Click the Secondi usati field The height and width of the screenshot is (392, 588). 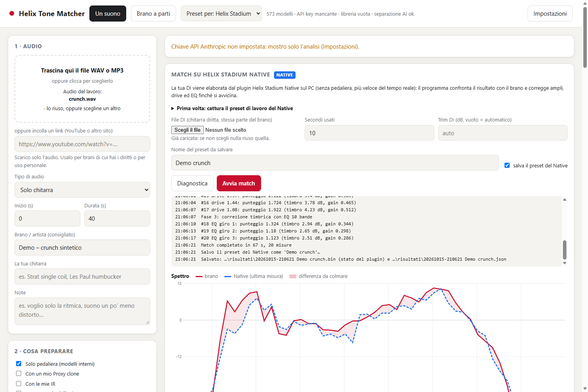tap(369, 133)
